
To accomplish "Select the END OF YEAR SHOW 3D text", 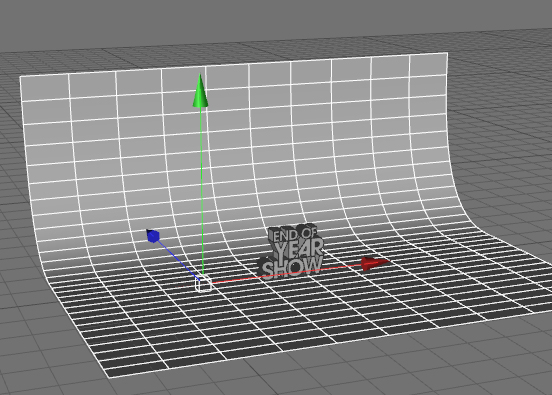I will click(x=291, y=251).
